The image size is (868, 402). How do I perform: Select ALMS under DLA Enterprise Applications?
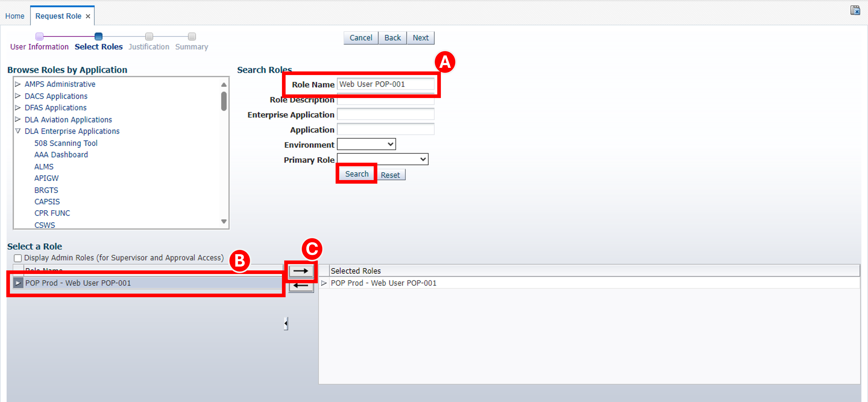pos(44,166)
